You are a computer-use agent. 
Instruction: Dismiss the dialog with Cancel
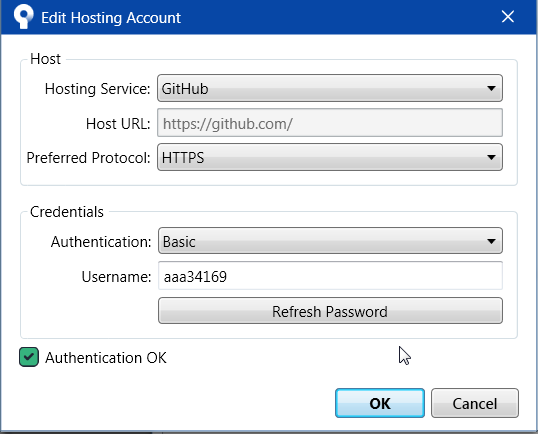click(475, 403)
